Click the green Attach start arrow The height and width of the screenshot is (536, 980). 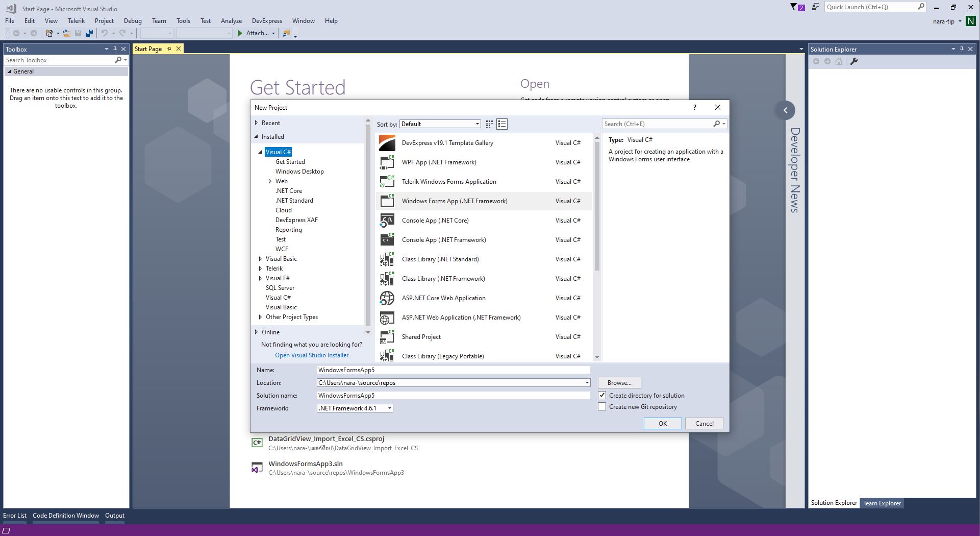click(x=240, y=33)
